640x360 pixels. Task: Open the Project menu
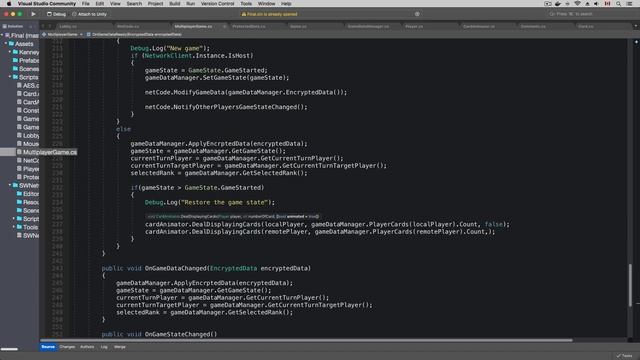click(156, 3)
